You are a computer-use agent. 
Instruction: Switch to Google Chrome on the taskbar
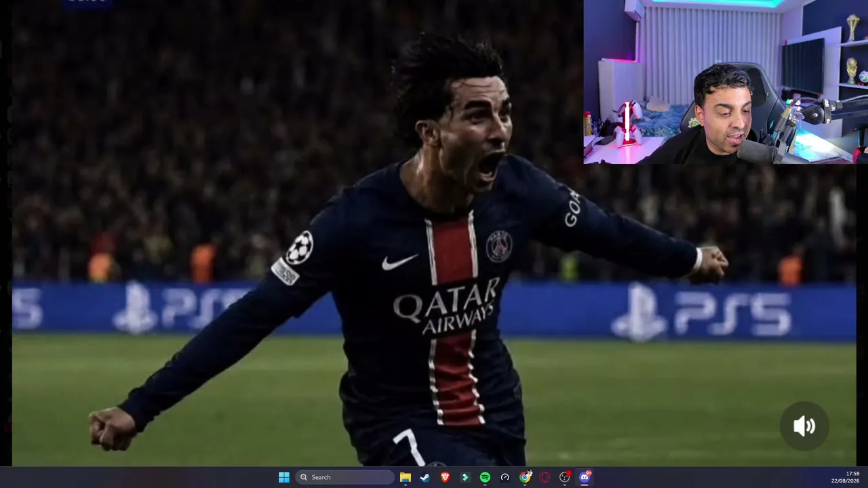click(x=525, y=477)
